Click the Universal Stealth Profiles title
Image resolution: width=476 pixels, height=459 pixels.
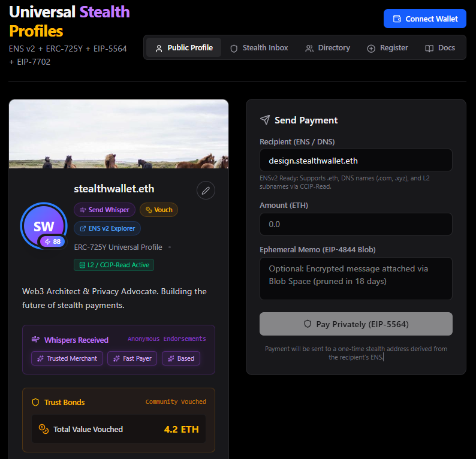[x=70, y=22]
